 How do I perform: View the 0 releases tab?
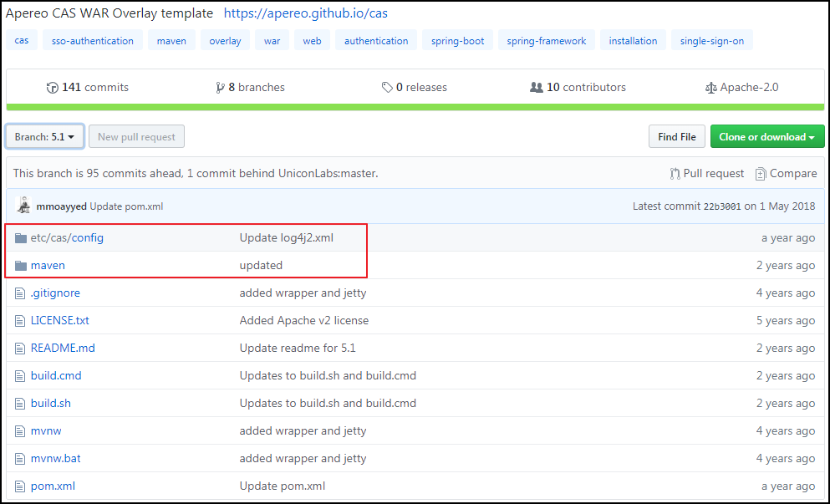(x=415, y=88)
